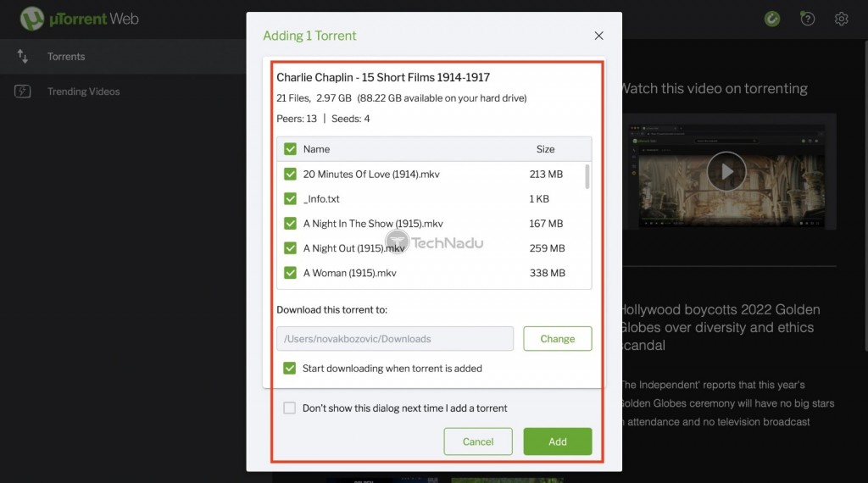Play the torrenting tutorial video
The image size is (868, 483).
click(x=726, y=171)
